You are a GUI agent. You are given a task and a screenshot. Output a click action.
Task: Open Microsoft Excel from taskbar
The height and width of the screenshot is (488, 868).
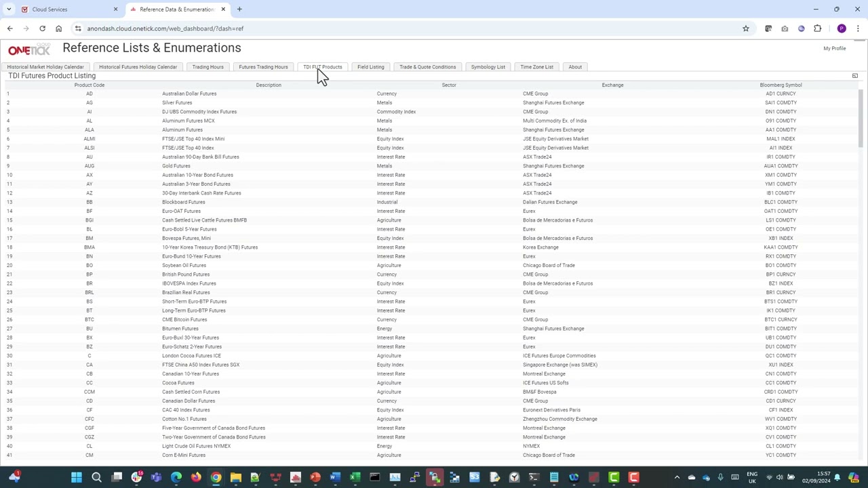point(355,478)
